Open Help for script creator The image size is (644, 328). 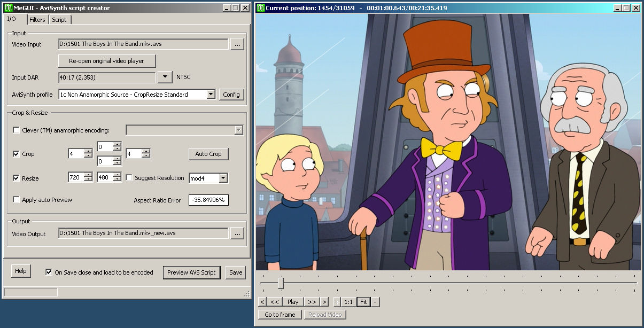(21, 271)
